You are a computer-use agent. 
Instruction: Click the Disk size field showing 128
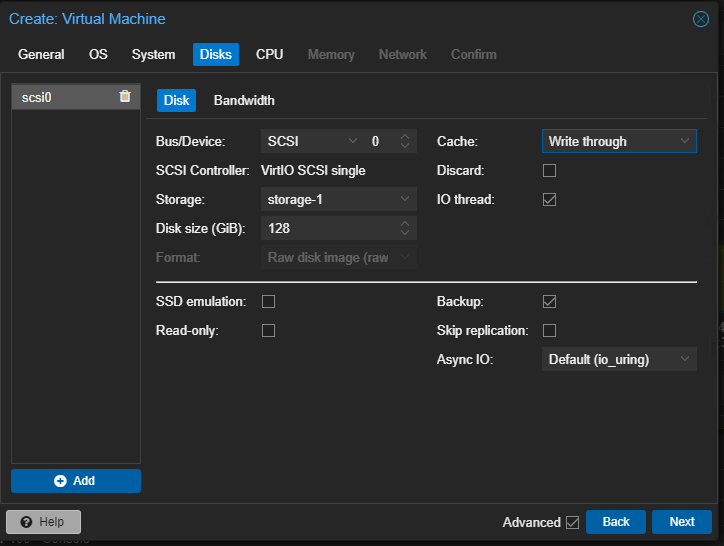click(330, 228)
